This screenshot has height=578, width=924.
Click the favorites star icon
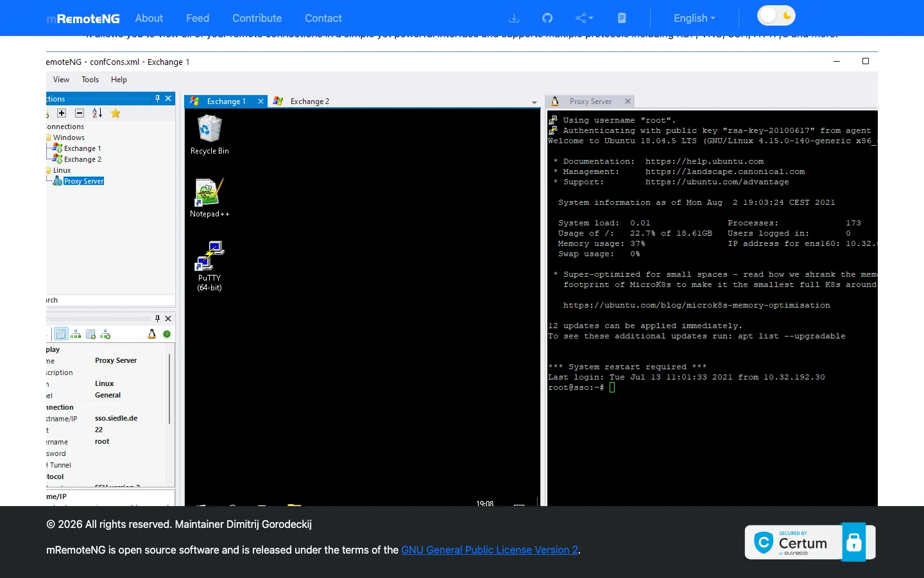116,113
